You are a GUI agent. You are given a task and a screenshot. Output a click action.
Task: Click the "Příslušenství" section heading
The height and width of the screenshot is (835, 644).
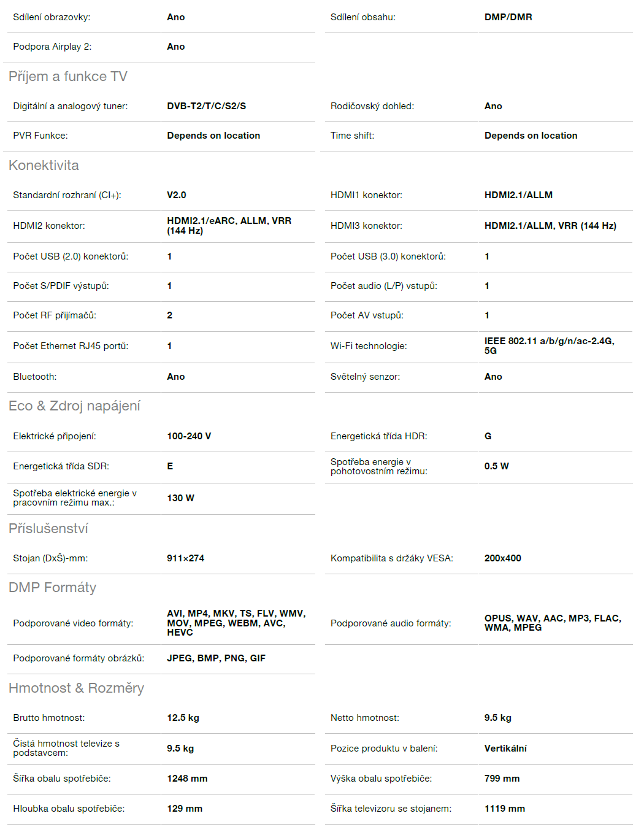pyautogui.click(x=48, y=529)
